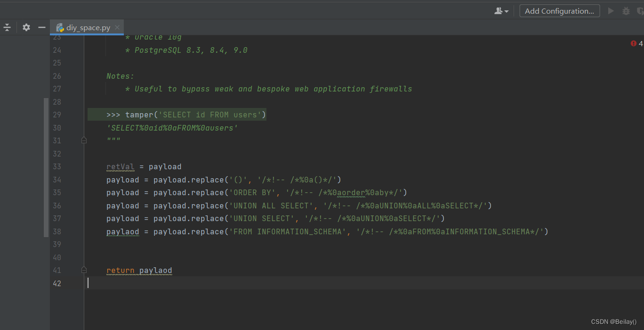This screenshot has width=644, height=330.
Task: Click the payload.replace('()' line
Action: [224, 180]
